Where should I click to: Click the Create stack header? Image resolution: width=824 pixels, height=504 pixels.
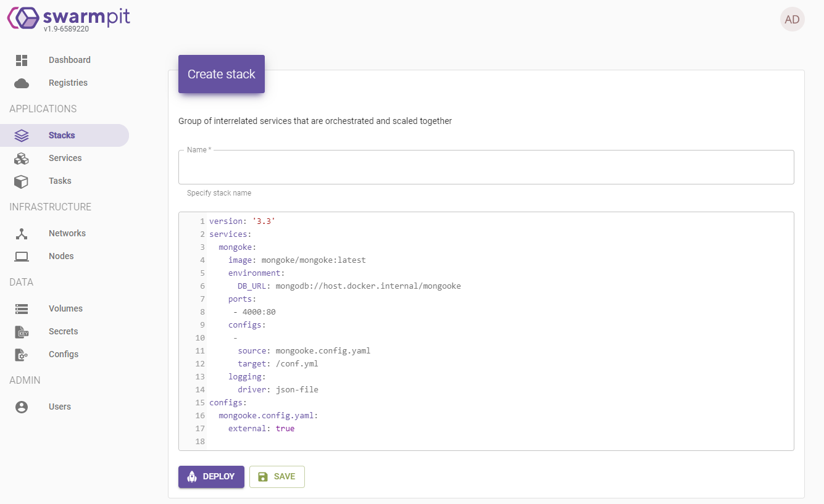pos(221,73)
